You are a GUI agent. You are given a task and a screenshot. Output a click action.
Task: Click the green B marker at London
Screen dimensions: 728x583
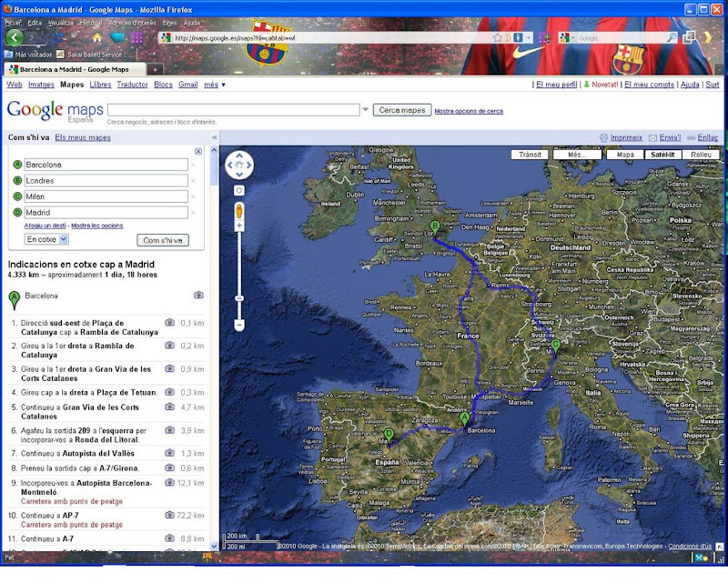coord(435,228)
